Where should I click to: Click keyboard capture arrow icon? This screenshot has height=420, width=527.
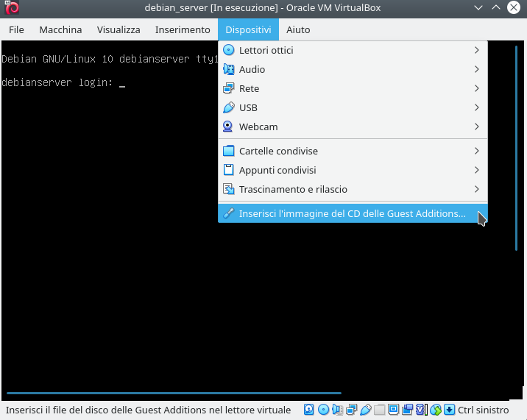[x=450, y=410]
